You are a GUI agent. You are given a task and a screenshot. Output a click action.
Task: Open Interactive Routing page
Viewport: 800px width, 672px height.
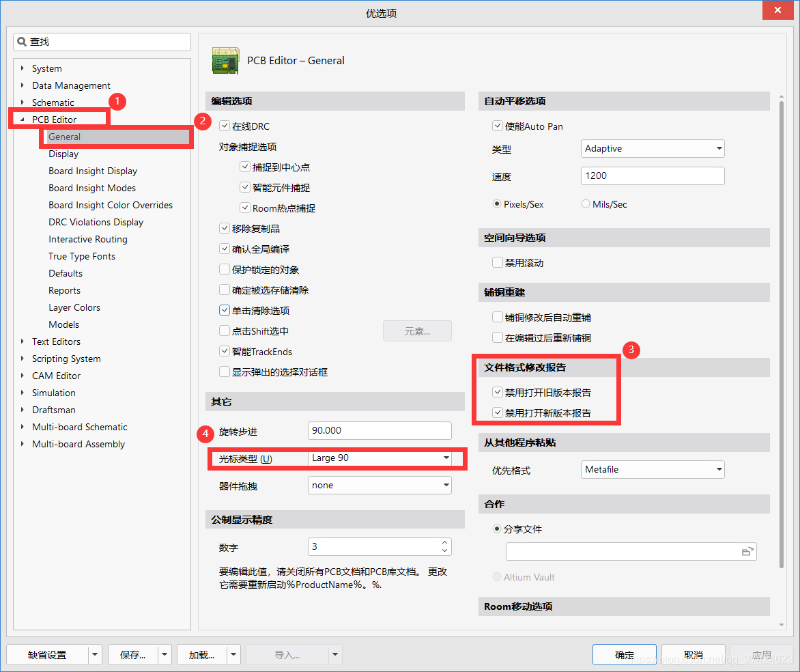pos(88,239)
